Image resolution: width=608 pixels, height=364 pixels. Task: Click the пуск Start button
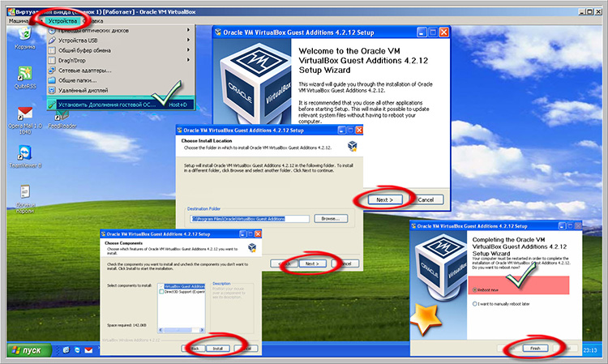click(28, 350)
